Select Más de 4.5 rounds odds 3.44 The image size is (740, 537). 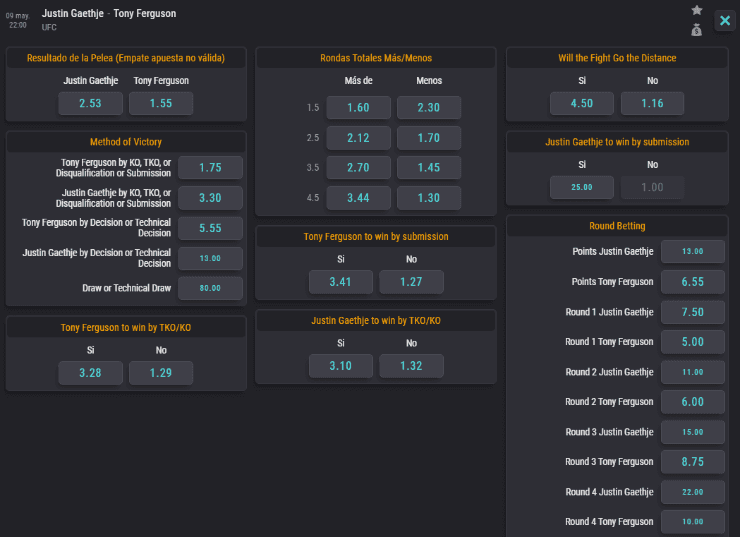coord(357,198)
